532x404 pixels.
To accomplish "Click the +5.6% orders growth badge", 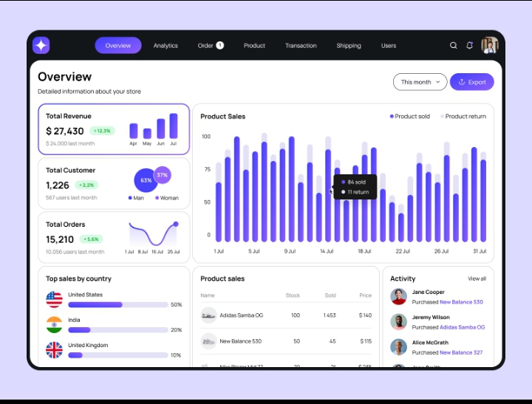I will coord(92,239).
